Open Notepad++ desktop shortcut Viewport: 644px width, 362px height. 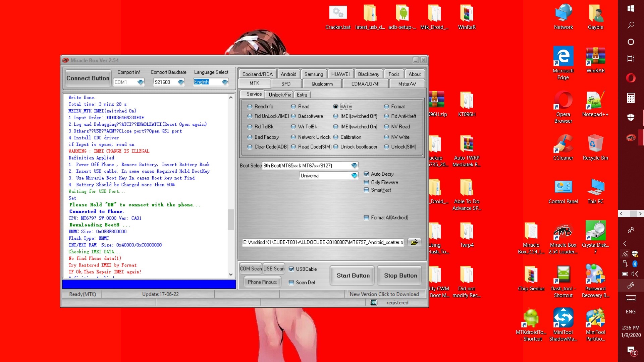[x=596, y=104]
